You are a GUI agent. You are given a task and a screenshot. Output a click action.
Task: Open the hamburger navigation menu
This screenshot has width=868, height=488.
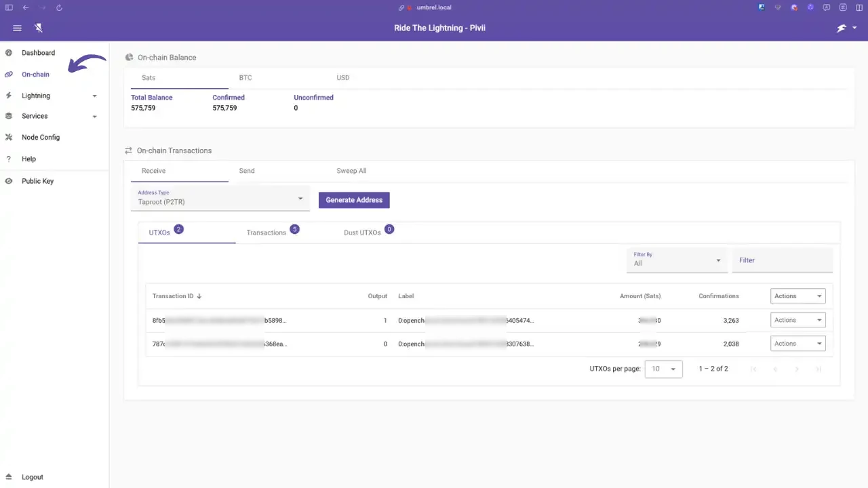[18, 28]
